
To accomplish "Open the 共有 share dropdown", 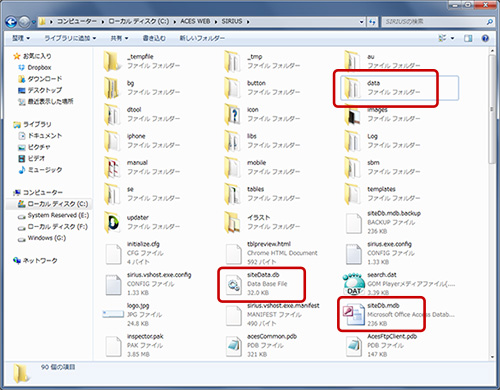I will pos(119,38).
